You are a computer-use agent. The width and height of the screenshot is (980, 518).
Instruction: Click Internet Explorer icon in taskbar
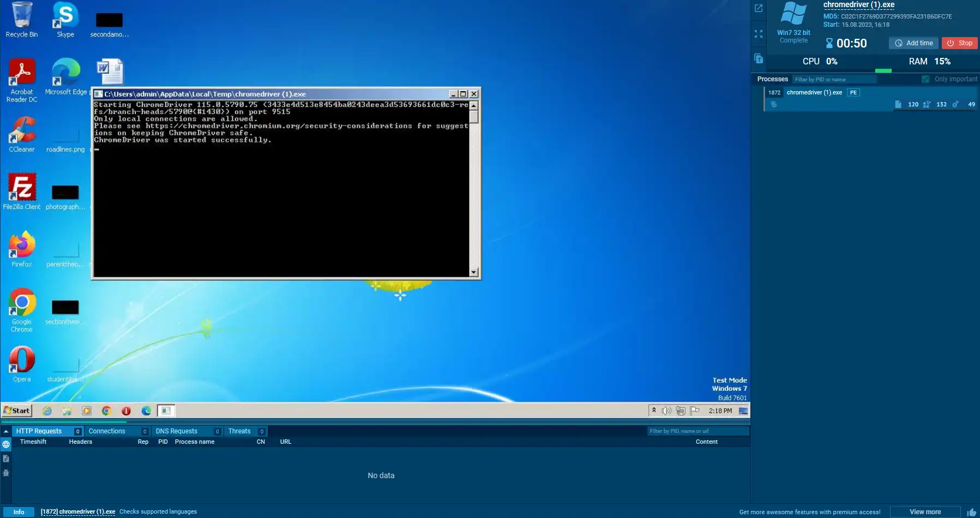pyautogui.click(x=47, y=410)
